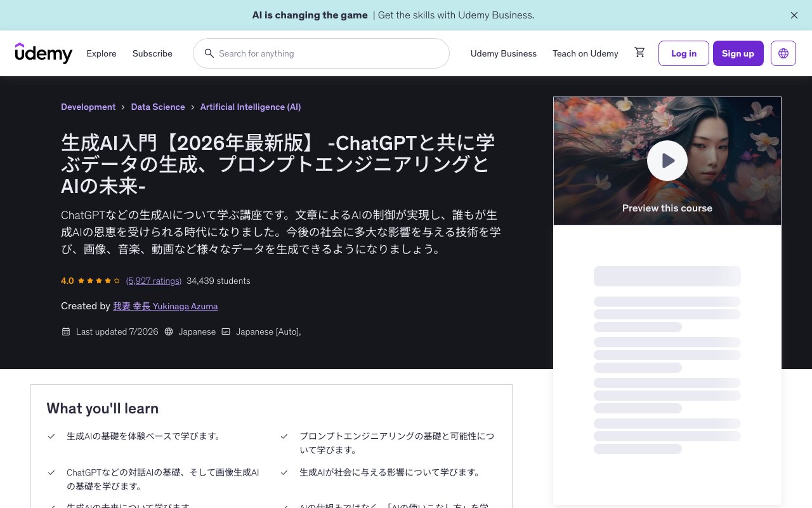Click the Last updated 7/2026 text
This screenshot has height=508, width=812.
(117, 331)
